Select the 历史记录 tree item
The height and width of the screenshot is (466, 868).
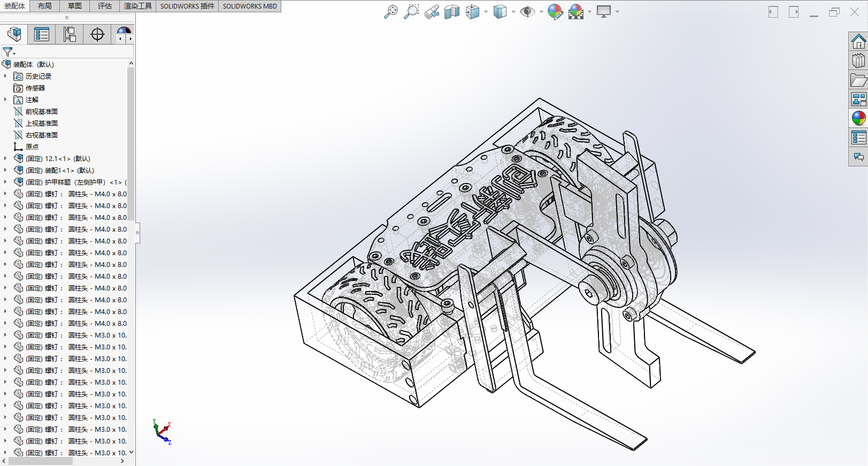click(x=33, y=76)
